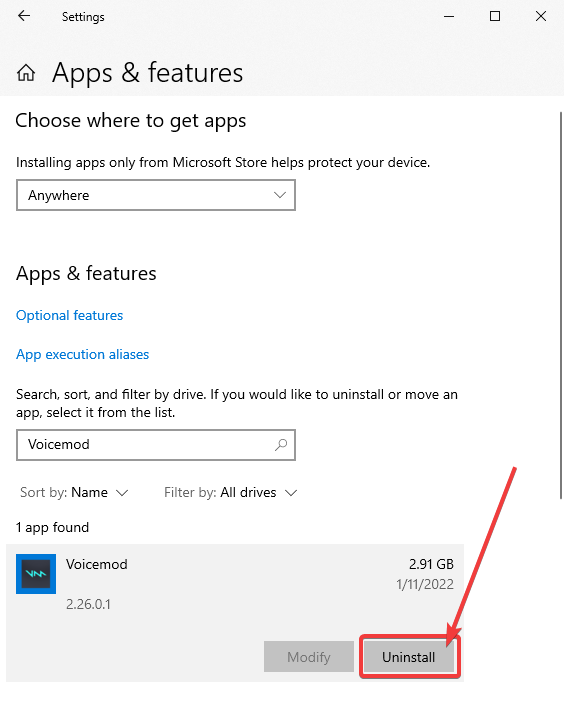Close the Settings window

click(541, 16)
